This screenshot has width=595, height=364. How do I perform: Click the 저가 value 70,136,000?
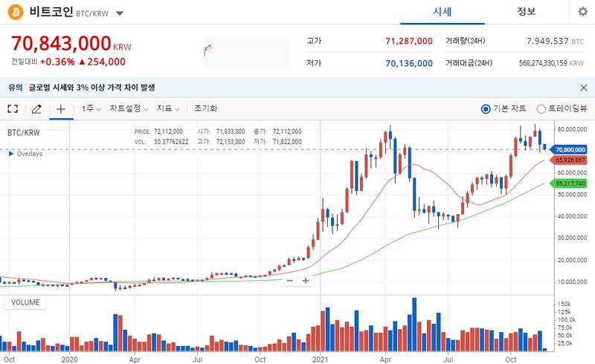point(409,63)
